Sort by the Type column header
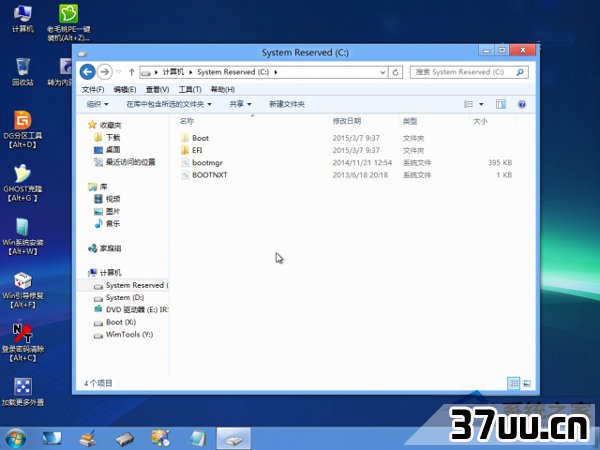The width and height of the screenshot is (600, 450). pyautogui.click(x=410, y=121)
